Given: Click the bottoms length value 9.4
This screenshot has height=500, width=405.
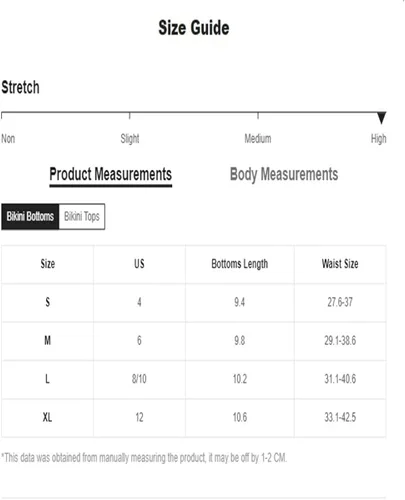Looking at the screenshot, I should click(240, 302).
